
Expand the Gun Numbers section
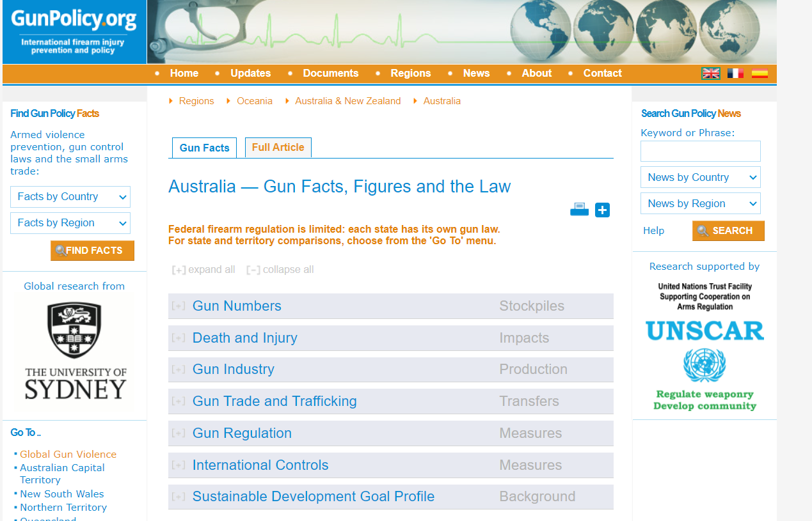(x=237, y=306)
